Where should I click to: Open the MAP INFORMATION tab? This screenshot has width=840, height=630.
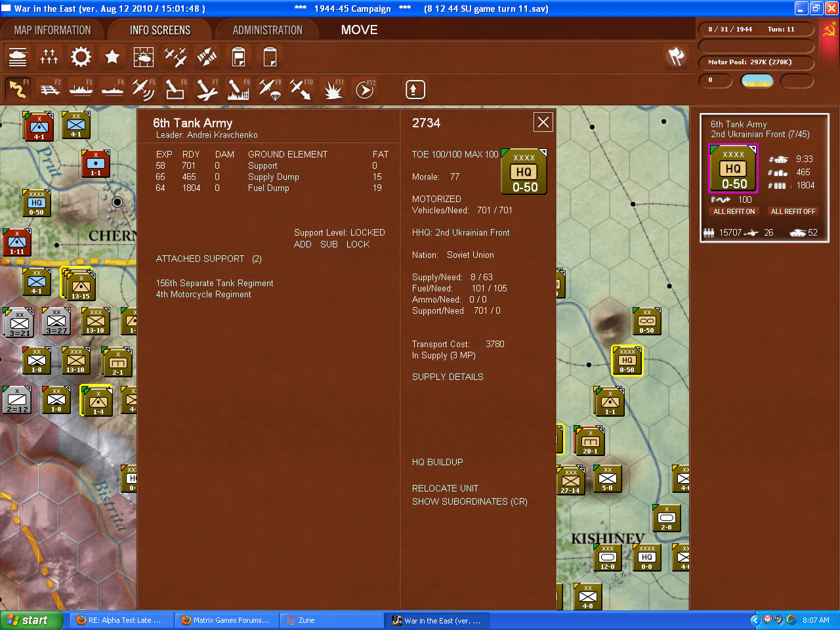point(52,30)
